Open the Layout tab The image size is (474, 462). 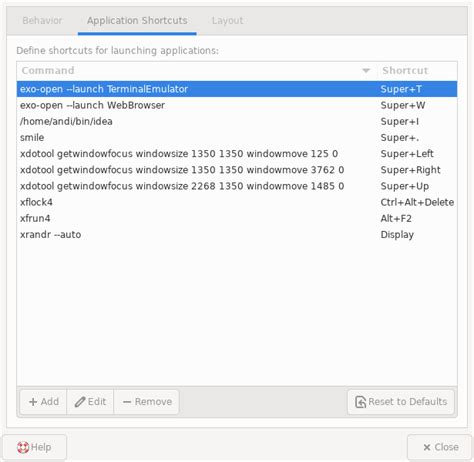[227, 20]
